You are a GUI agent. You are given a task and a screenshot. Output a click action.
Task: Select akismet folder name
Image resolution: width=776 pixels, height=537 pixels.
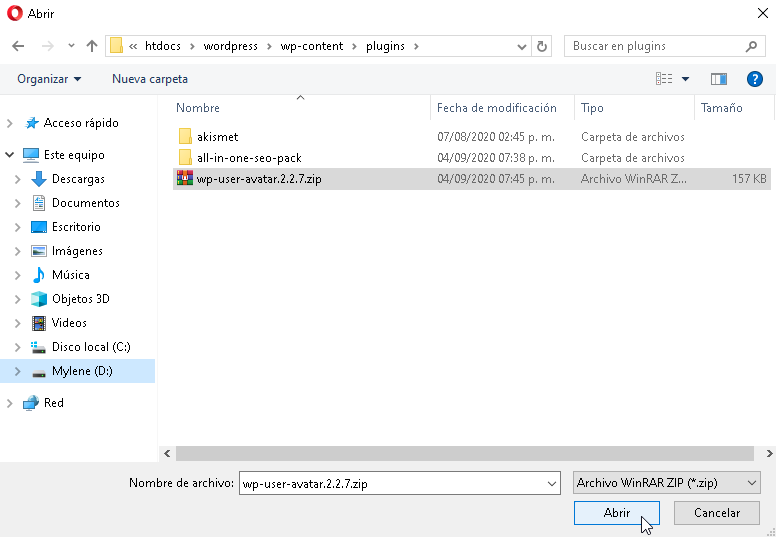tap(217, 137)
